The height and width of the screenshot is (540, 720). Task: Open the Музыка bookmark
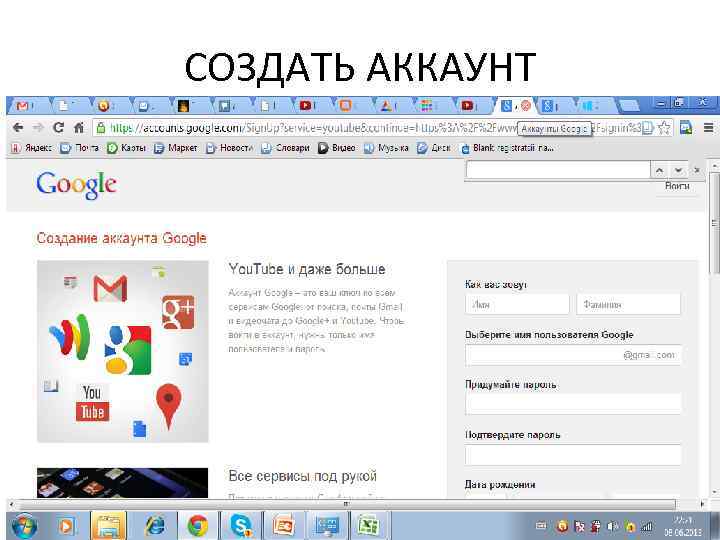(x=386, y=148)
